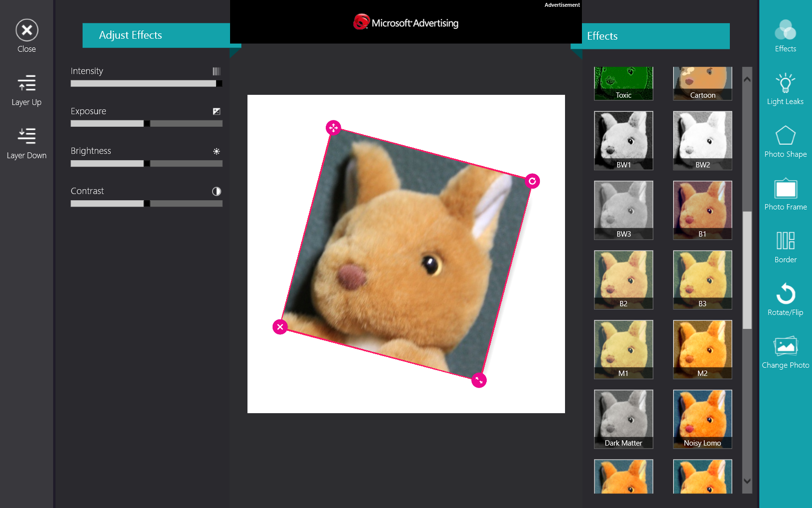
Task: Set the Brightness slider
Action: click(146, 164)
